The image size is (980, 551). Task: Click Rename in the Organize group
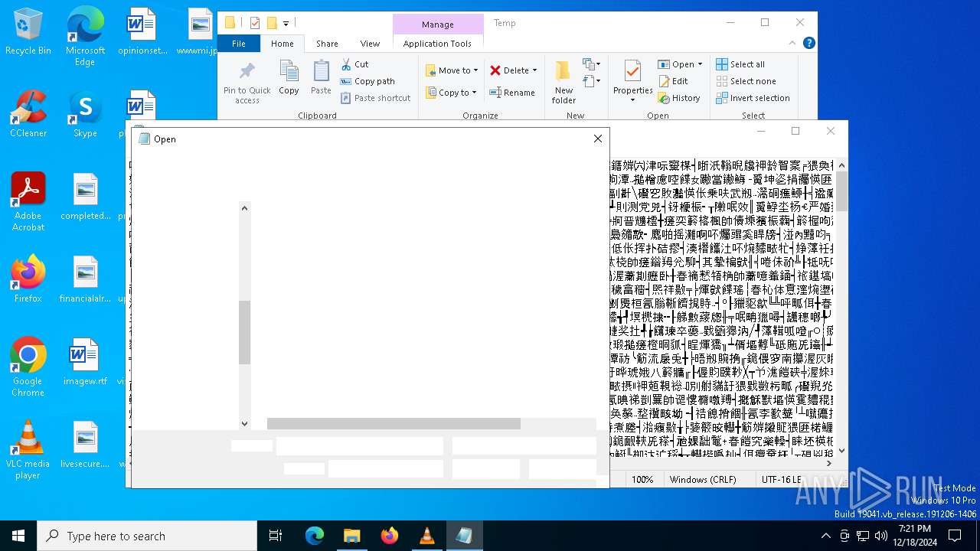pos(512,93)
